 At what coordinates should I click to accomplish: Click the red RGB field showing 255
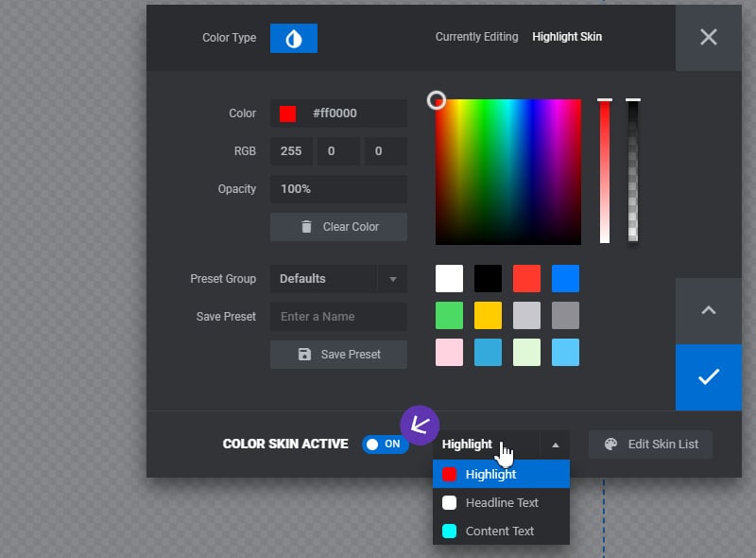tap(291, 151)
